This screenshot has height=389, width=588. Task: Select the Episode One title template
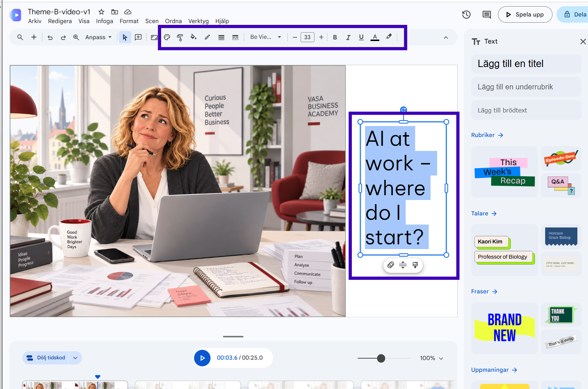[x=561, y=159]
